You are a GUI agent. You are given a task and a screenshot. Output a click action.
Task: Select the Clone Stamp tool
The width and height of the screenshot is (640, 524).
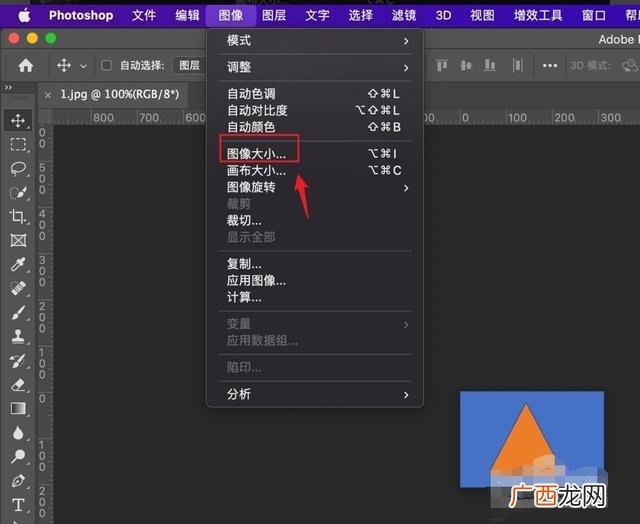[18, 336]
